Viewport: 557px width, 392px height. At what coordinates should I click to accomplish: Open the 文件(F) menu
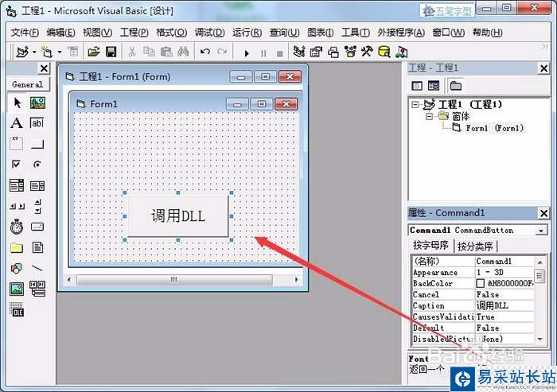tap(25, 33)
